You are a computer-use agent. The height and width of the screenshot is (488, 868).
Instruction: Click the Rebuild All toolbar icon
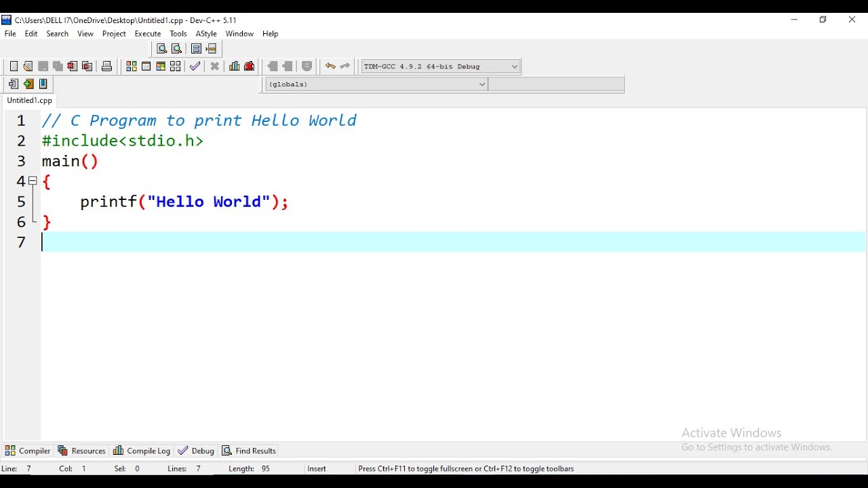click(x=176, y=66)
